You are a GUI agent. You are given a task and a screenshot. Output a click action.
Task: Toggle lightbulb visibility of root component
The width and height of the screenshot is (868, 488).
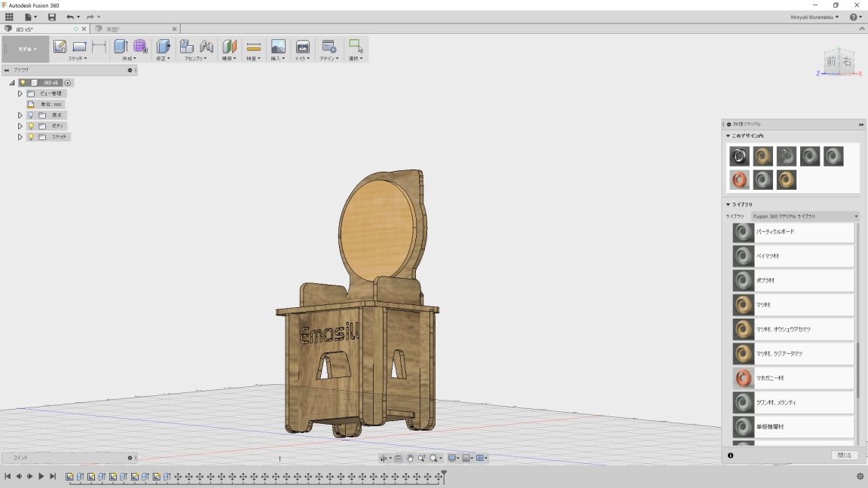(23, 82)
